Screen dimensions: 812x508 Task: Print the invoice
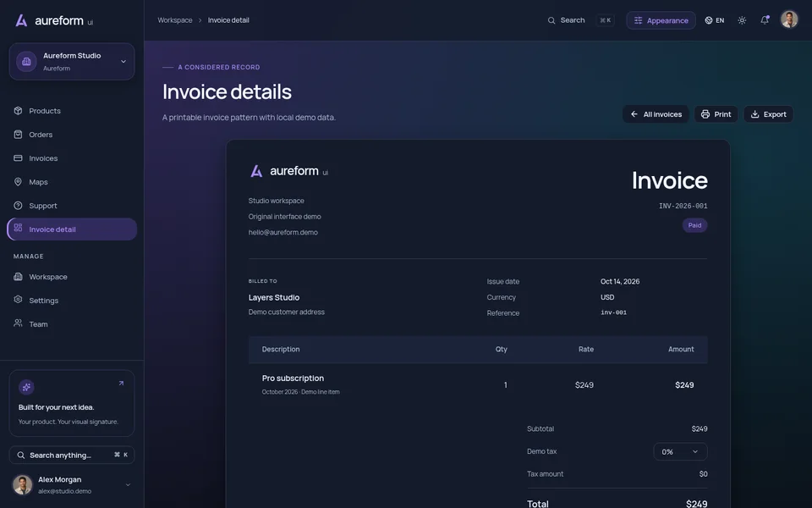pos(716,114)
